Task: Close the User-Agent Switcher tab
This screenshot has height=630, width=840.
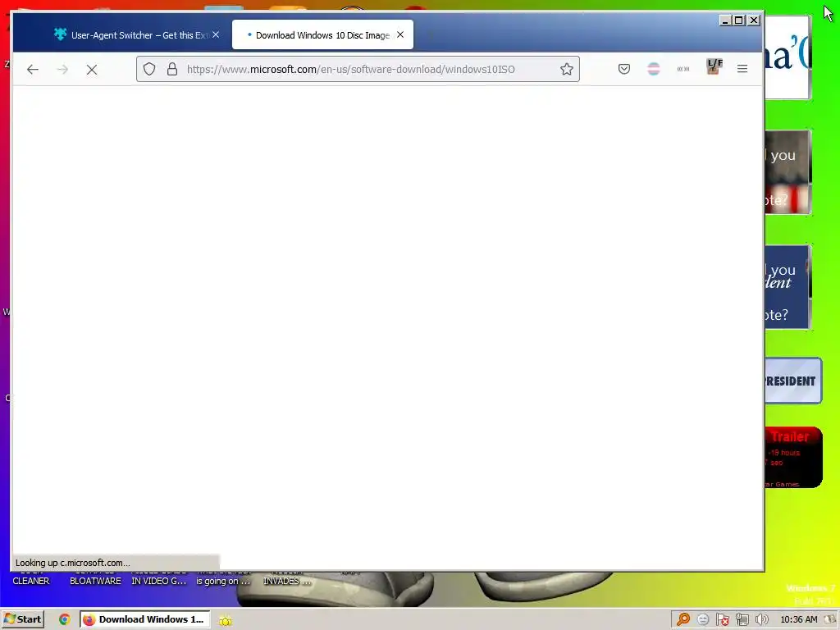Action: point(216,34)
